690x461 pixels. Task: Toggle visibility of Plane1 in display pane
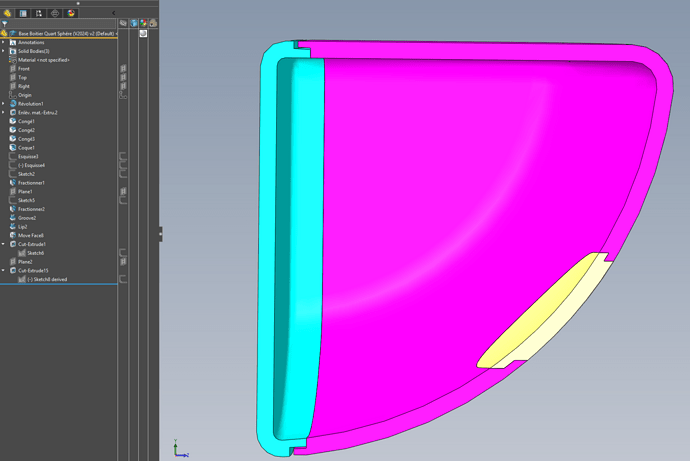[x=123, y=191]
